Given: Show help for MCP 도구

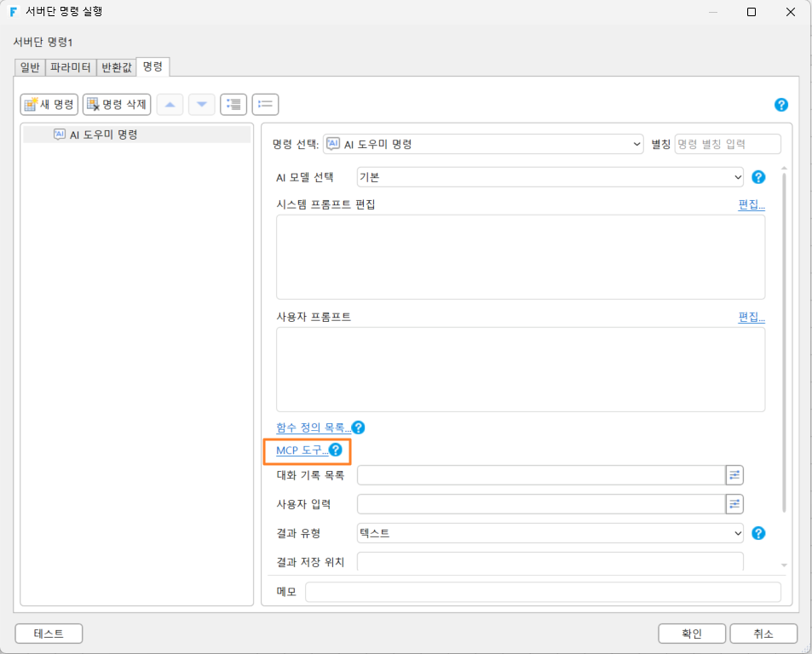Looking at the screenshot, I should tap(336, 450).
